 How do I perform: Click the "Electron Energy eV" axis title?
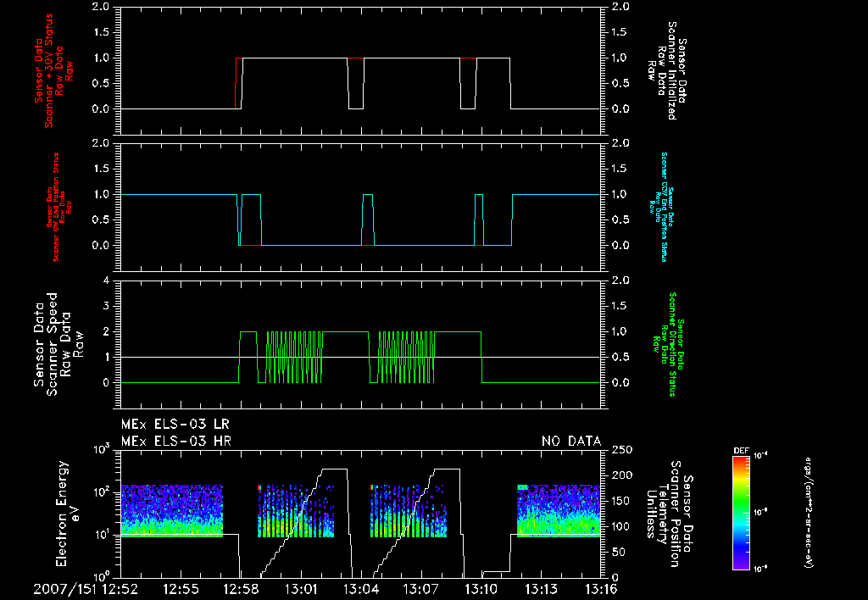[x=68, y=514]
